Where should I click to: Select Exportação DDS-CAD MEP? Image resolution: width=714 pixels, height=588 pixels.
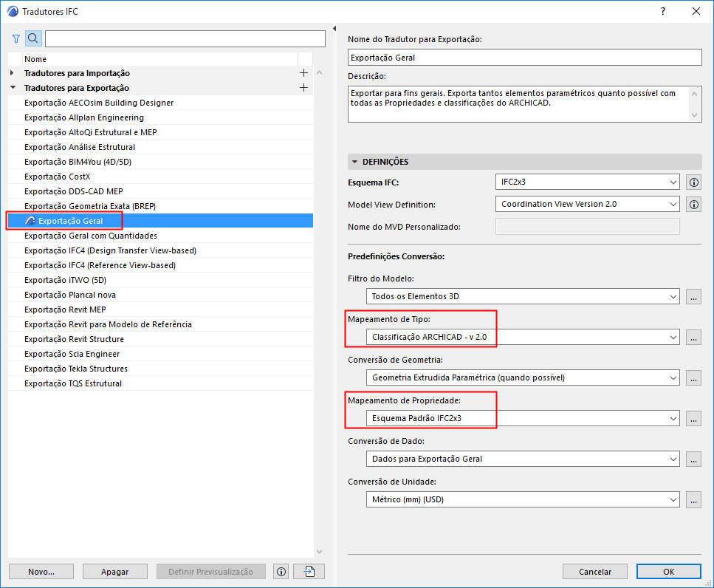(x=160, y=191)
